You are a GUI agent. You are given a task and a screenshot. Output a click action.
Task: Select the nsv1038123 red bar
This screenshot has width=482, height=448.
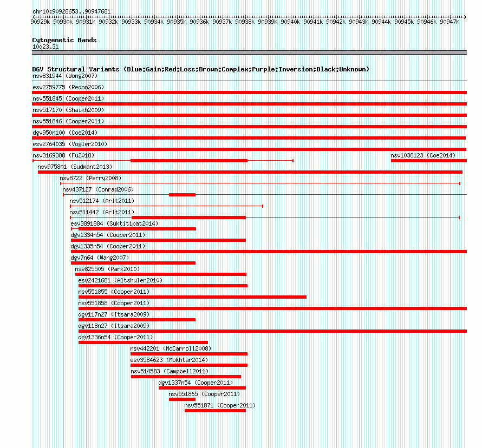(x=429, y=161)
